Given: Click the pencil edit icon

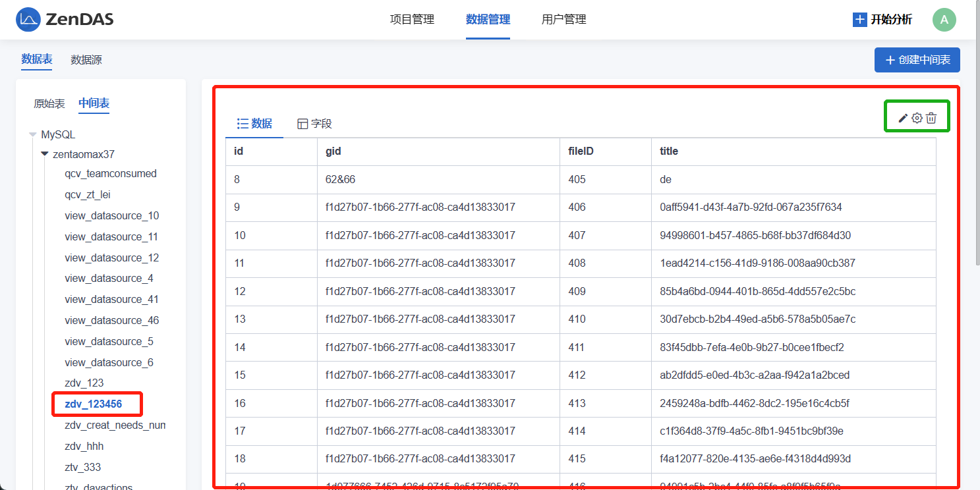Looking at the screenshot, I should click(903, 118).
